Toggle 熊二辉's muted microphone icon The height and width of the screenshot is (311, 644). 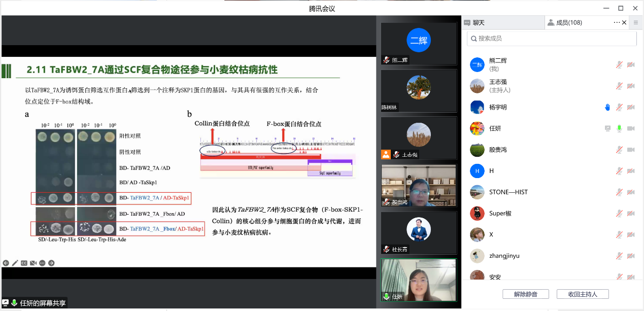pos(619,64)
